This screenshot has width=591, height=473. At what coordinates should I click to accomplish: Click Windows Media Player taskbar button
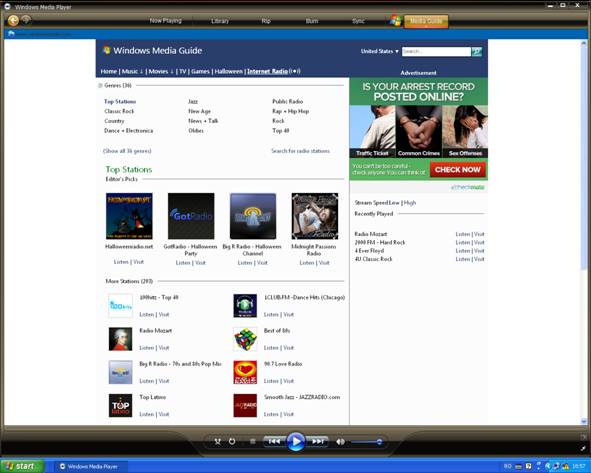(x=90, y=467)
